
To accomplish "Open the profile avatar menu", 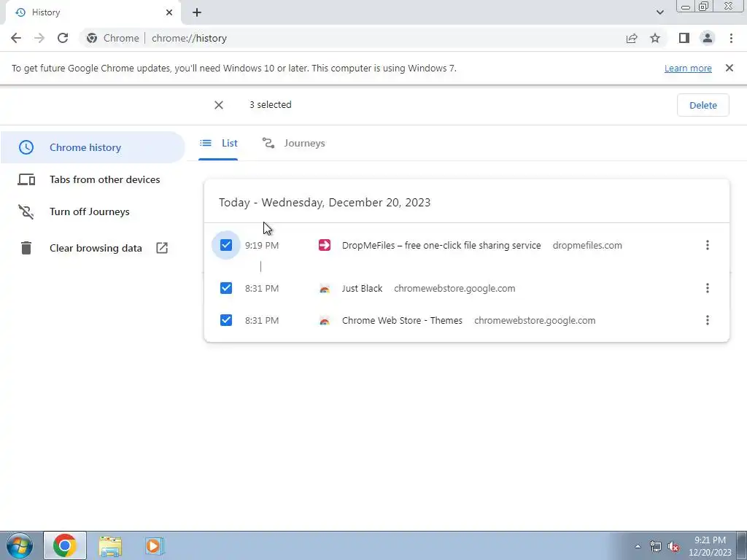I will tap(708, 38).
